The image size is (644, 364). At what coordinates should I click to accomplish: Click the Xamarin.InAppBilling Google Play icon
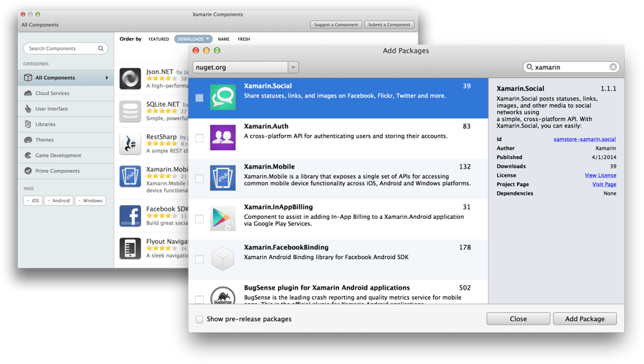pyautogui.click(x=223, y=218)
